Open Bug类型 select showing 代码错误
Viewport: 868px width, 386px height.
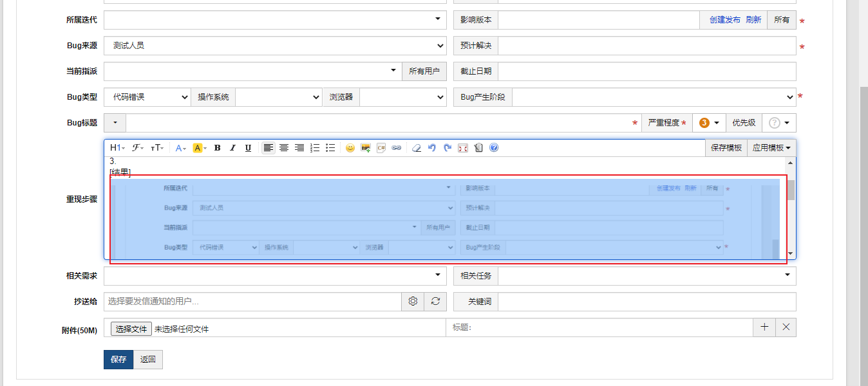click(147, 97)
